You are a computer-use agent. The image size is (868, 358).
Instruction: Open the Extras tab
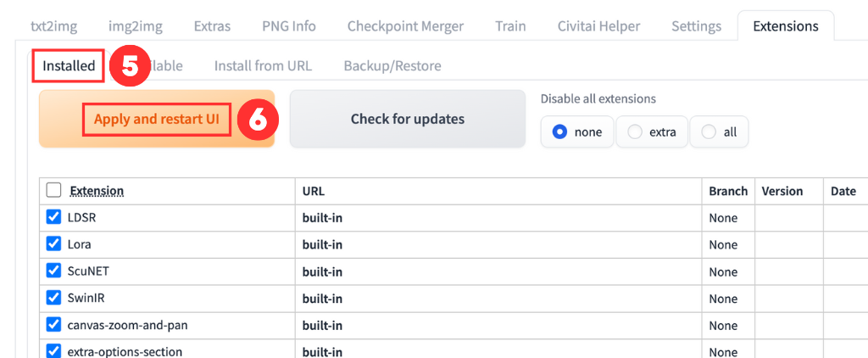click(x=212, y=25)
